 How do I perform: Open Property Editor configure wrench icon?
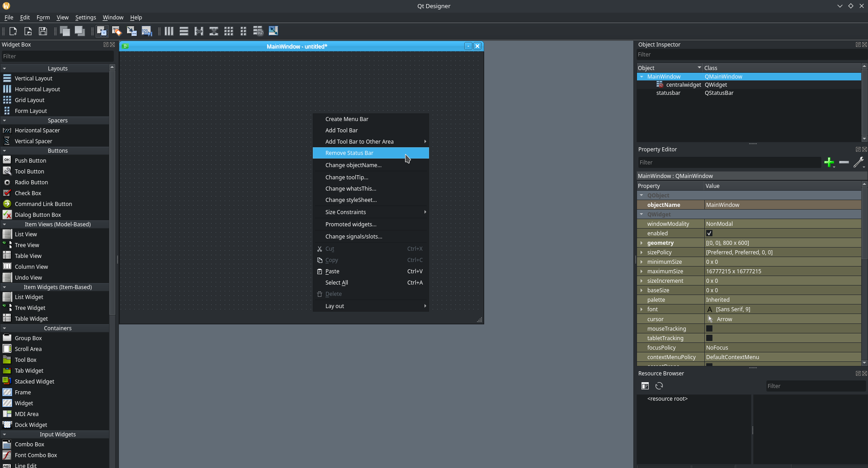(859, 163)
